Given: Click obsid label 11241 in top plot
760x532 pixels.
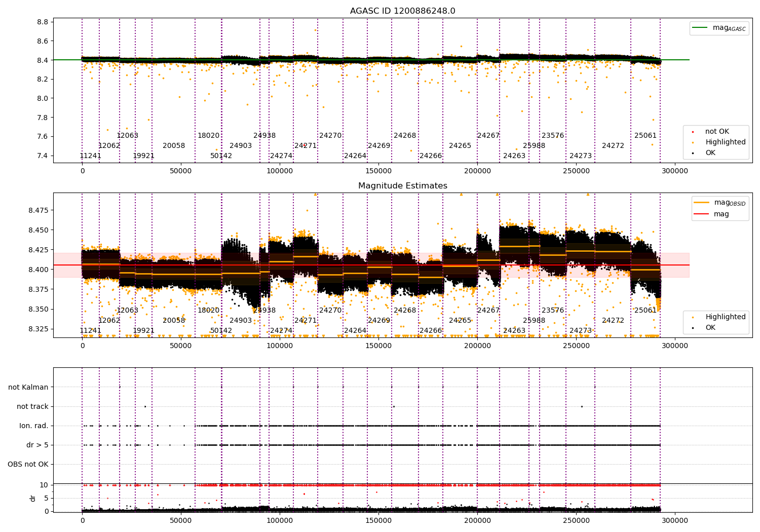Looking at the screenshot, I should point(91,156).
